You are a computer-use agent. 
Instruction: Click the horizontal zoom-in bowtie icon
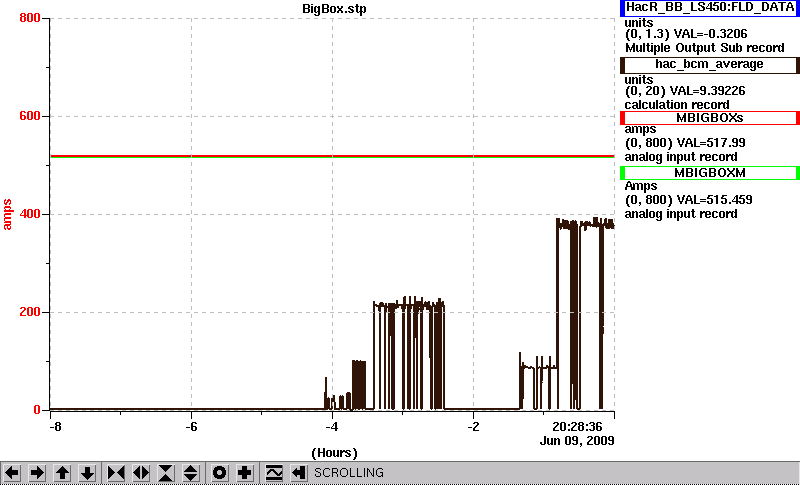pos(116,473)
